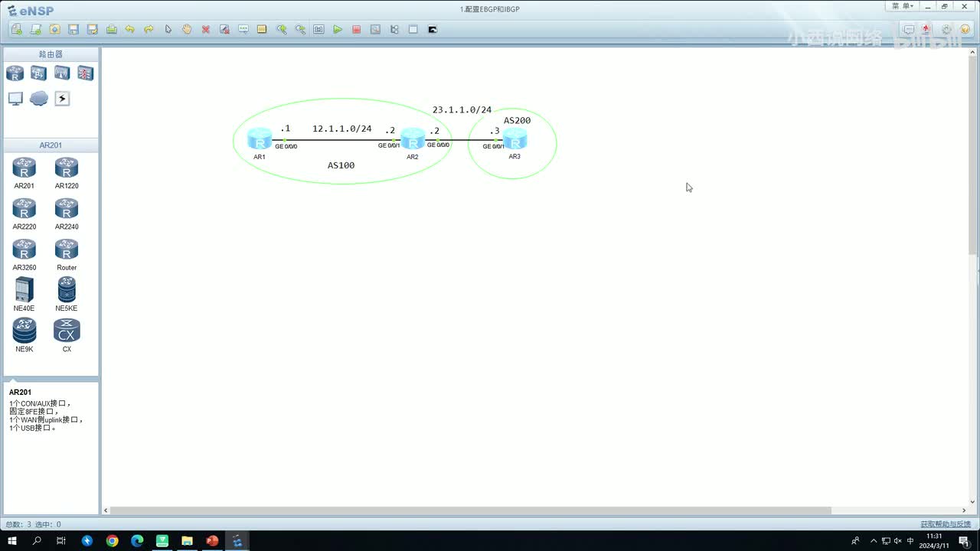Pick the CX router model
980x551 pixels.
click(x=67, y=335)
